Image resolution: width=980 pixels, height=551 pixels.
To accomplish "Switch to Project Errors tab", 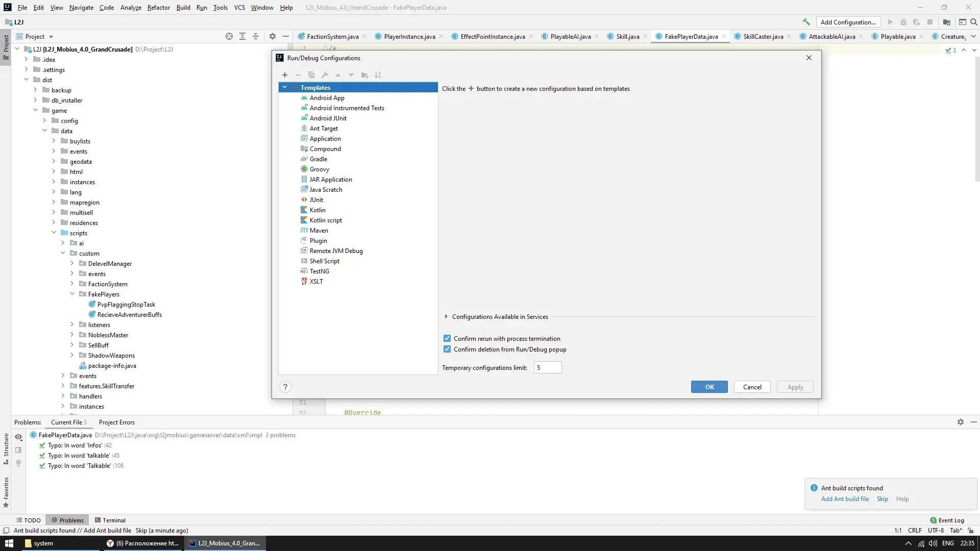I will pos(117,422).
